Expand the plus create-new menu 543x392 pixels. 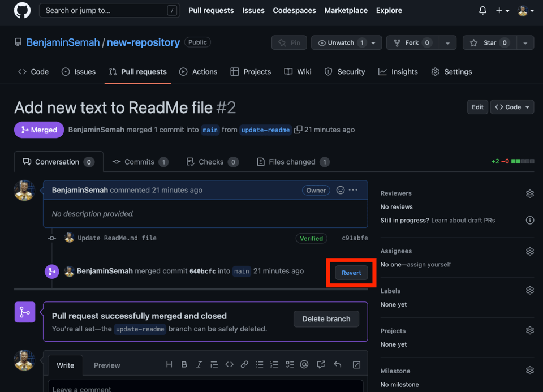click(x=502, y=11)
